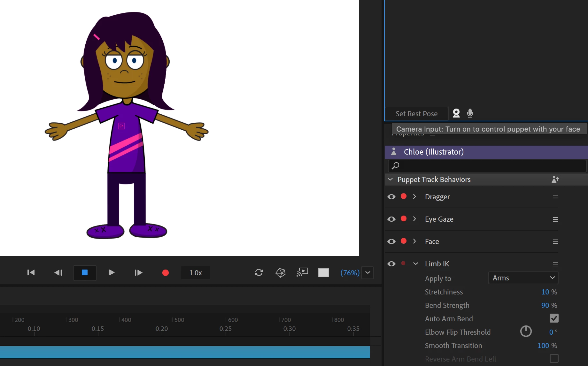This screenshot has height=366, width=588.
Task: Change the 1.0x playback speed
Action: [x=196, y=273]
